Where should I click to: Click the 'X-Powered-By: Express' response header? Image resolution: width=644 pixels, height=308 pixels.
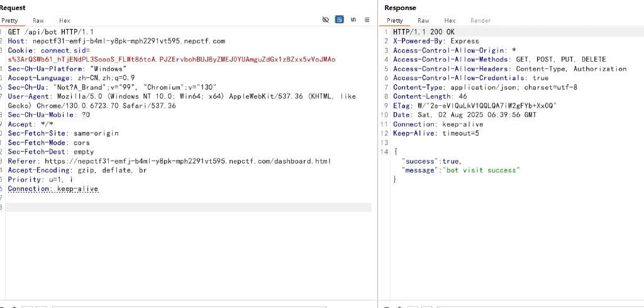tap(436, 41)
